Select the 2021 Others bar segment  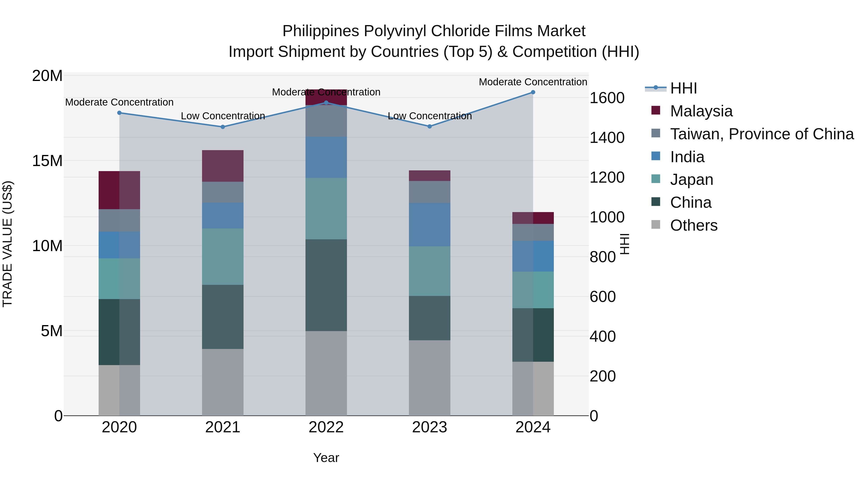click(223, 382)
